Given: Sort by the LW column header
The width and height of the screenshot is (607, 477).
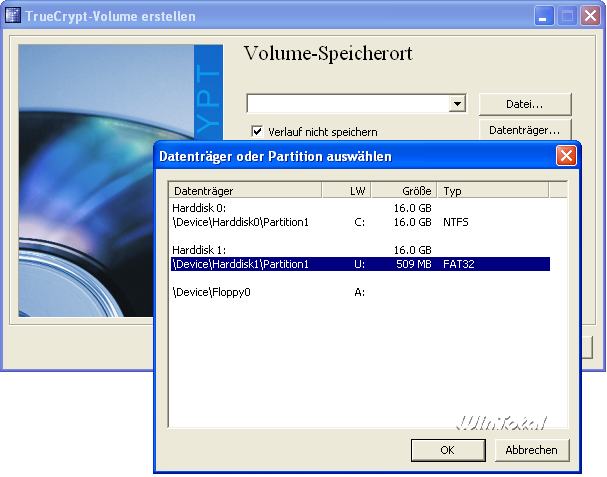Looking at the screenshot, I should coord(346,190).
